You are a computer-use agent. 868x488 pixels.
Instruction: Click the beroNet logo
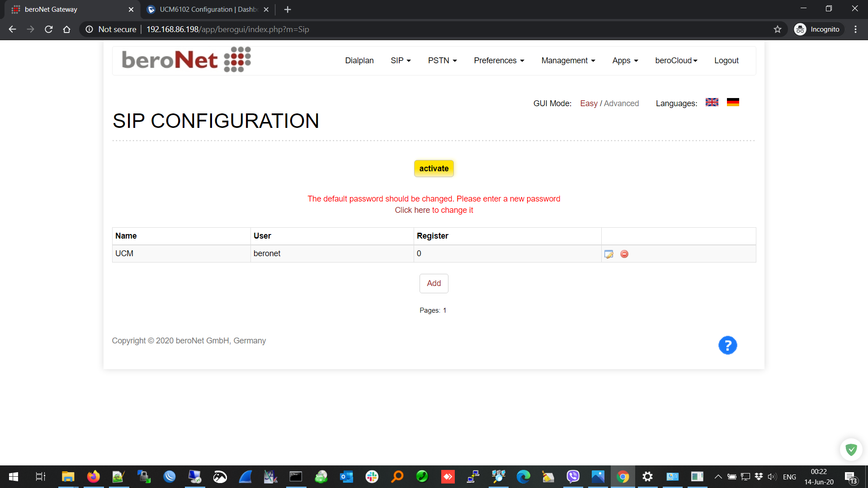[186, 60]
